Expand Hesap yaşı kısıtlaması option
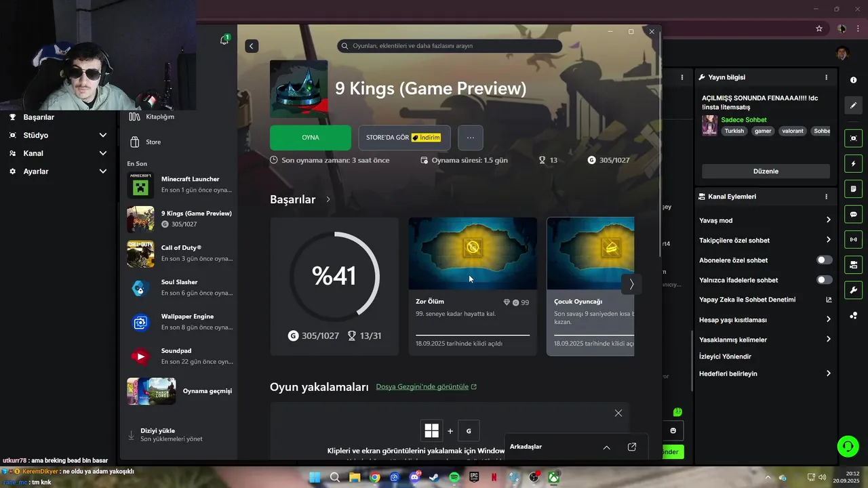 coord(766,320)
